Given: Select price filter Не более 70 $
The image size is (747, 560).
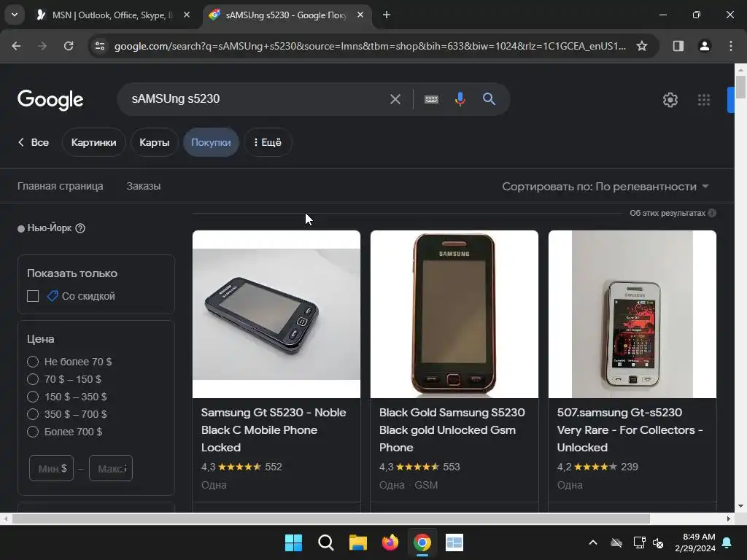Looking at the screenshot, I should point(33,362).
